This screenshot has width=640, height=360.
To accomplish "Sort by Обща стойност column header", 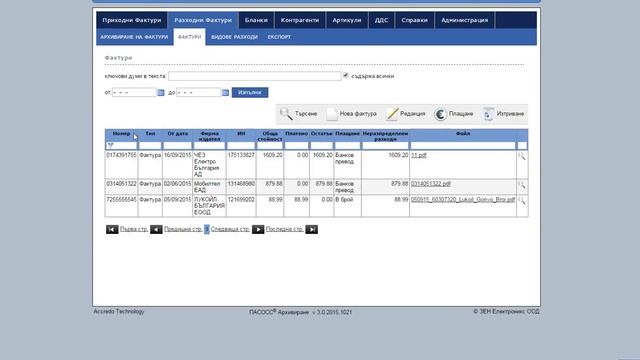I will coord(270,136).
